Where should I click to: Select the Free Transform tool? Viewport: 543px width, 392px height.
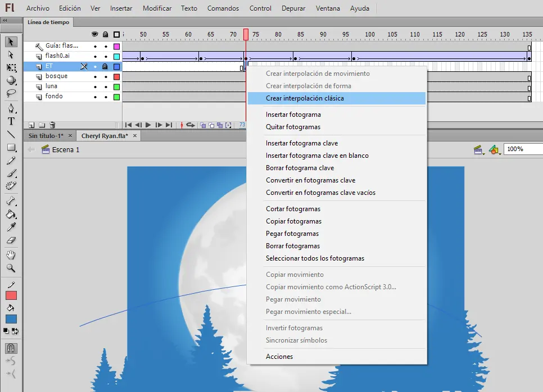coord(11,67)
